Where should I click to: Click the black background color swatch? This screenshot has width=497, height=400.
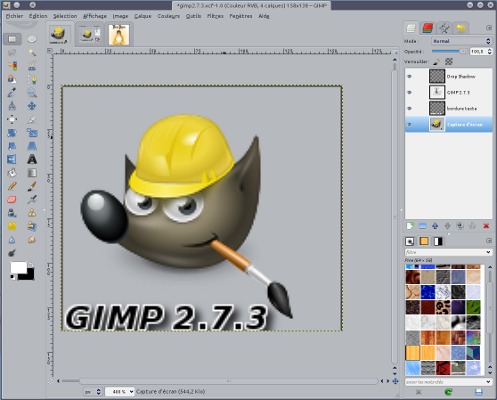tap(29, 276)
